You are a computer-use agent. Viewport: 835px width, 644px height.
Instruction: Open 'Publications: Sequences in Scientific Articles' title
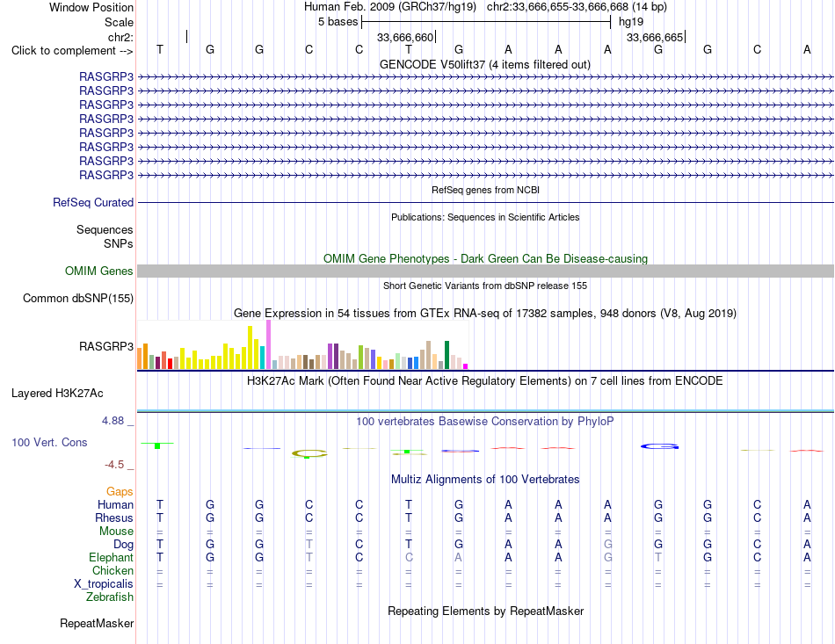[x=485, y=217]
